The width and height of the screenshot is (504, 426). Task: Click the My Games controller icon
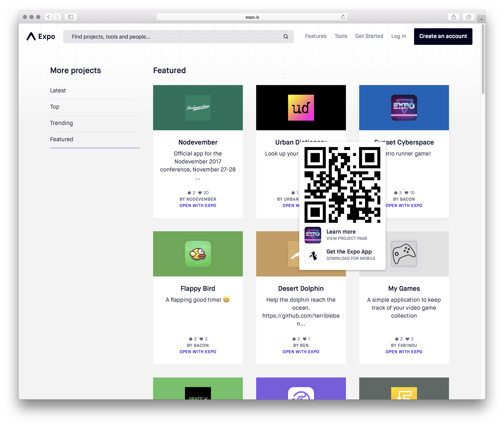point(404,254)
